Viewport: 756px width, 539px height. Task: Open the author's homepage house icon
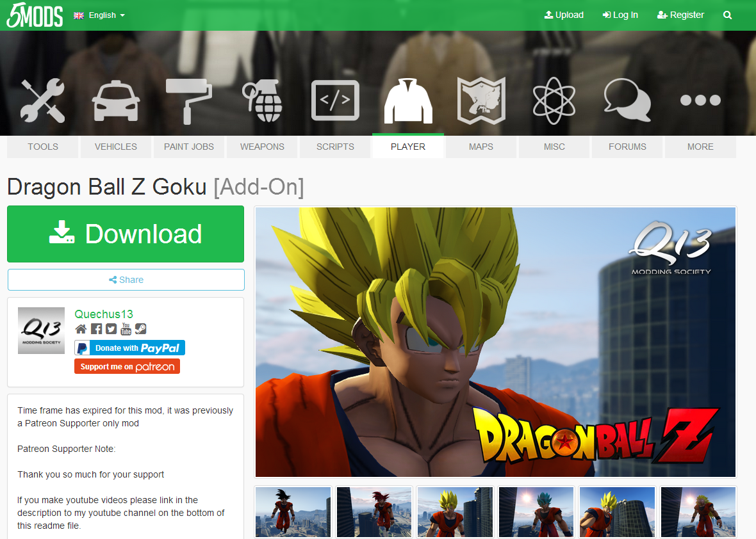pyautogui.click(x=81, y=329)
